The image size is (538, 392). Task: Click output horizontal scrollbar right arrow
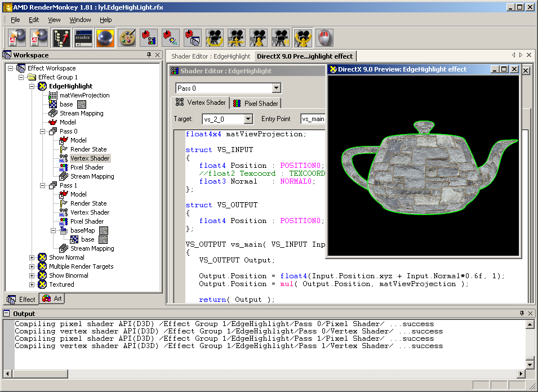pos(522,374)
